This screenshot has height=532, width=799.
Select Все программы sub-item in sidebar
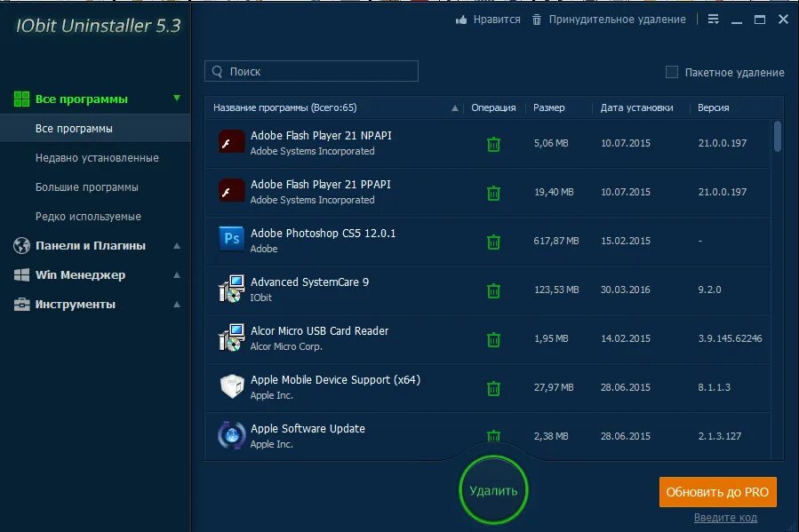(95, 128)
